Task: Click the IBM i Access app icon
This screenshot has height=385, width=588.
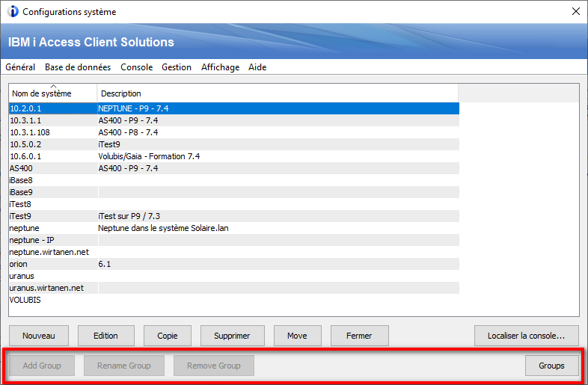Action: point(13,12)
